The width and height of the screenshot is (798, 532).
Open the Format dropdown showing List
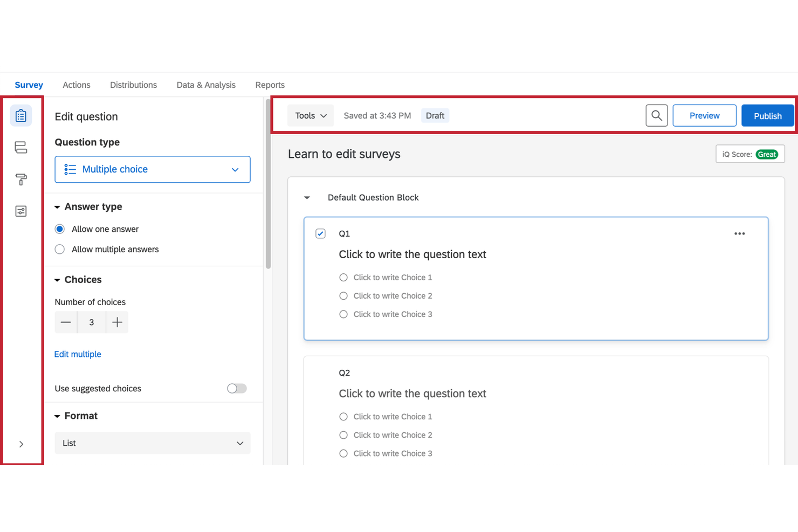point(152,443)
